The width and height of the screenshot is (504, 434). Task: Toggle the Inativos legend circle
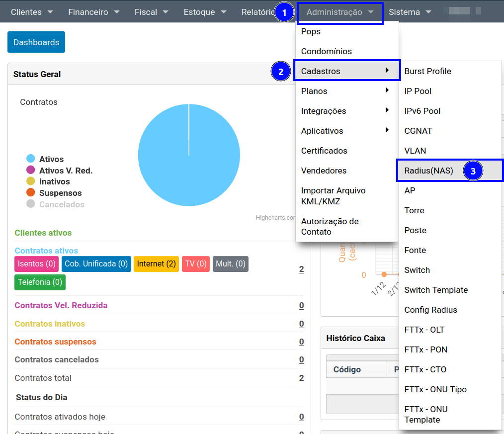(31, 181)
